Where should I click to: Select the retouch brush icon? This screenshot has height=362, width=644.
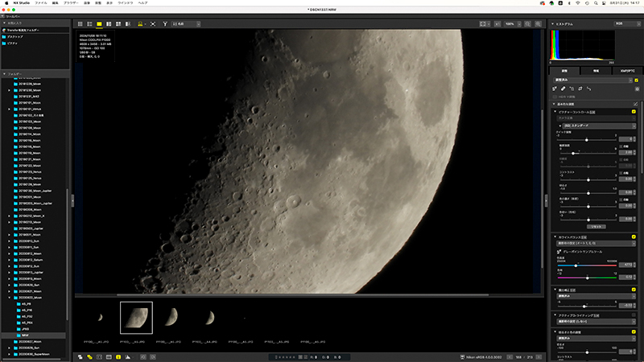tap(563, 88)
